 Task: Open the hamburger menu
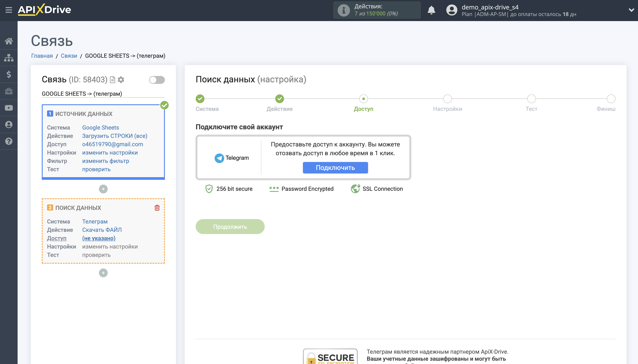click(x=9, y=10)
